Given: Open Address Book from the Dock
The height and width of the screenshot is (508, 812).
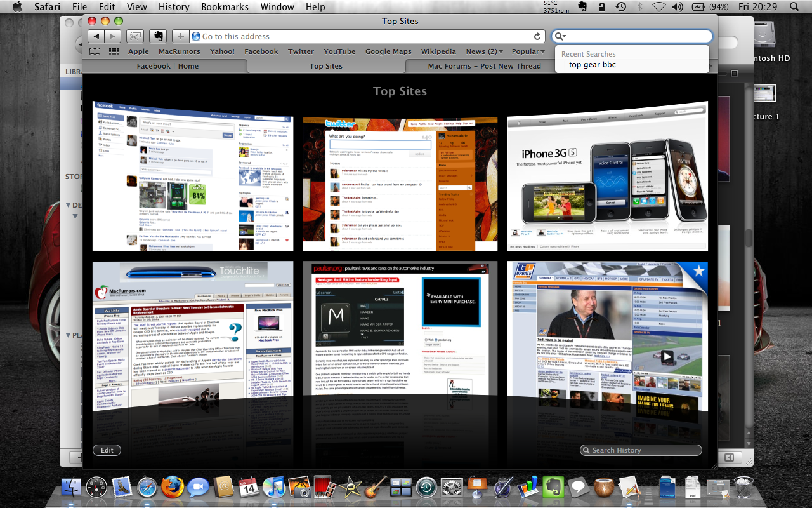Looking at the screenshot, I should coord(223,488).
